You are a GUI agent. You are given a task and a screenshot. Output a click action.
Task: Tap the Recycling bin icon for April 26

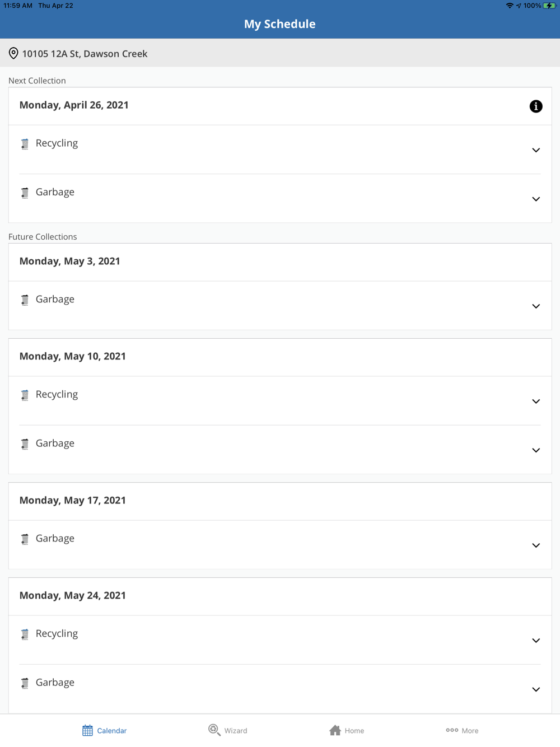25,144
